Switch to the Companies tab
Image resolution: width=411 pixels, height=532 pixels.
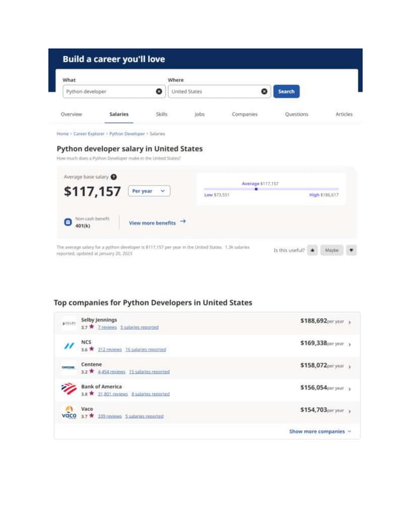pos(245,114)
